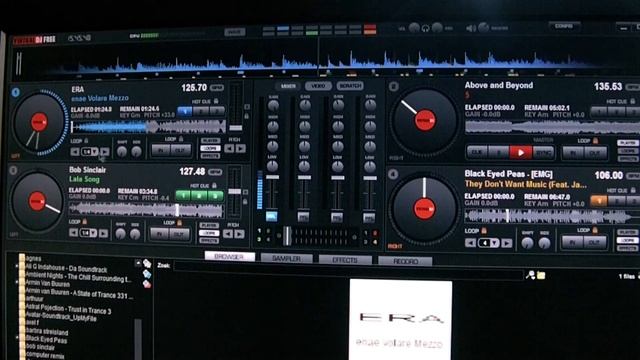This screenshot has height=360, width=640.
Task: Play the Above and Beyond deck
Action: (520, 153)
